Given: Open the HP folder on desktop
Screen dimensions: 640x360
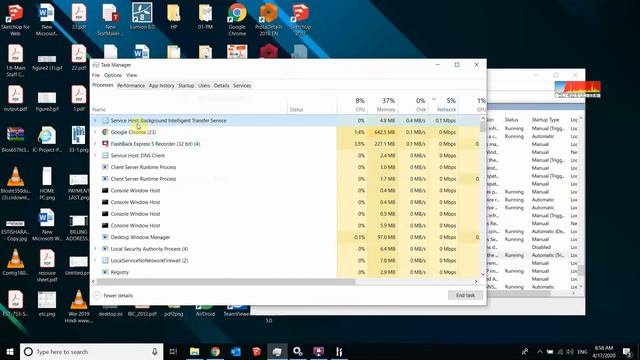Looking at the screenshot, I should pyautogui.click(x=174, y=16).
